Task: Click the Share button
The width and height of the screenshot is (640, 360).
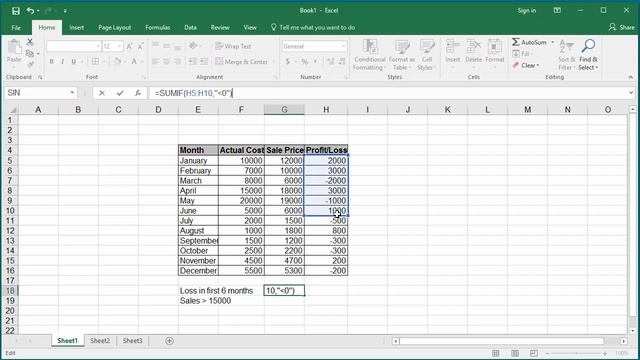Action: click(622, 27)
